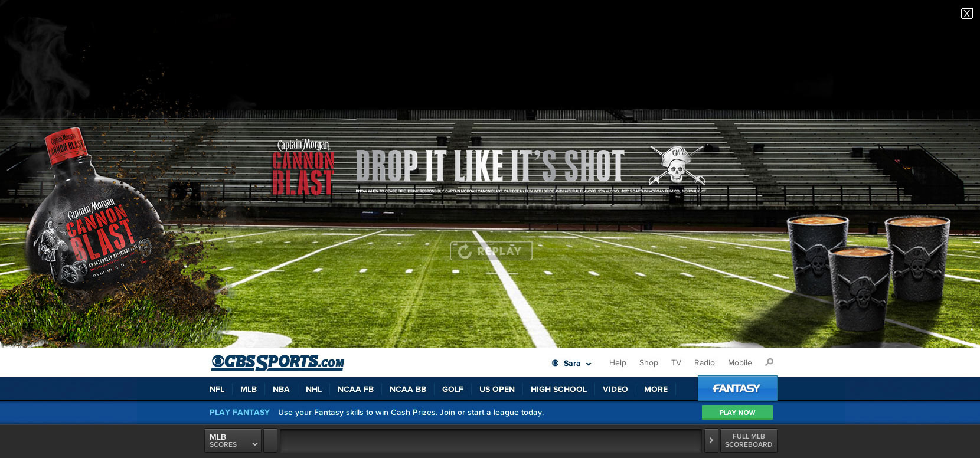Viewport: 980px width, 458px height.
Task: Click the scoreboard next arrow
Action: point(711,441)
